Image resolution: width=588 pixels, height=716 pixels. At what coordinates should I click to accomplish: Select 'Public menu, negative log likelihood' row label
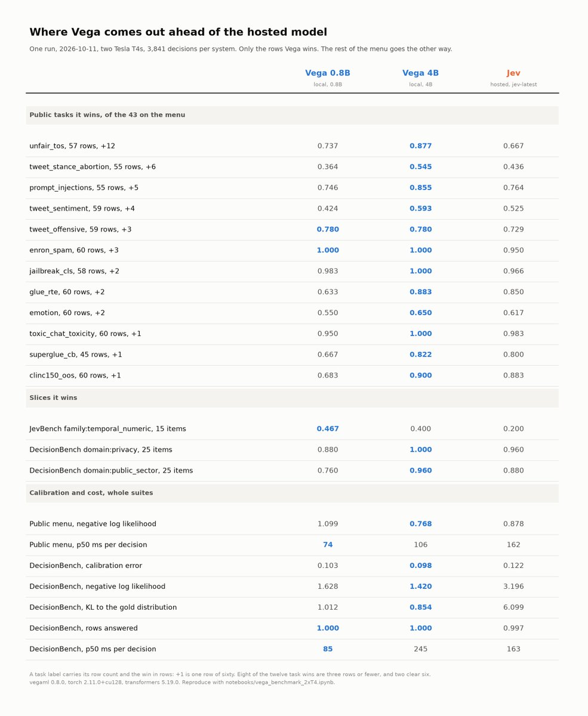pyautogui.click(x=93, y=524)
